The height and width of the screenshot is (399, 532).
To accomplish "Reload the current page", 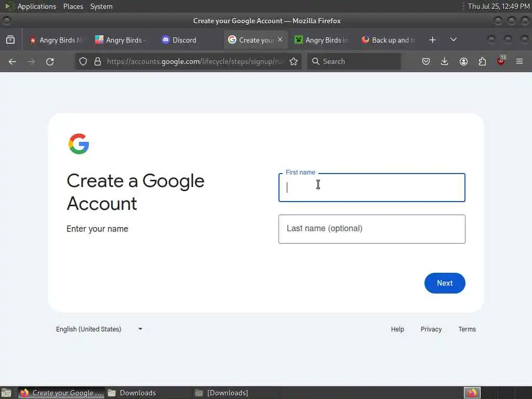I will pyautogui.click(x=50, y=61).
